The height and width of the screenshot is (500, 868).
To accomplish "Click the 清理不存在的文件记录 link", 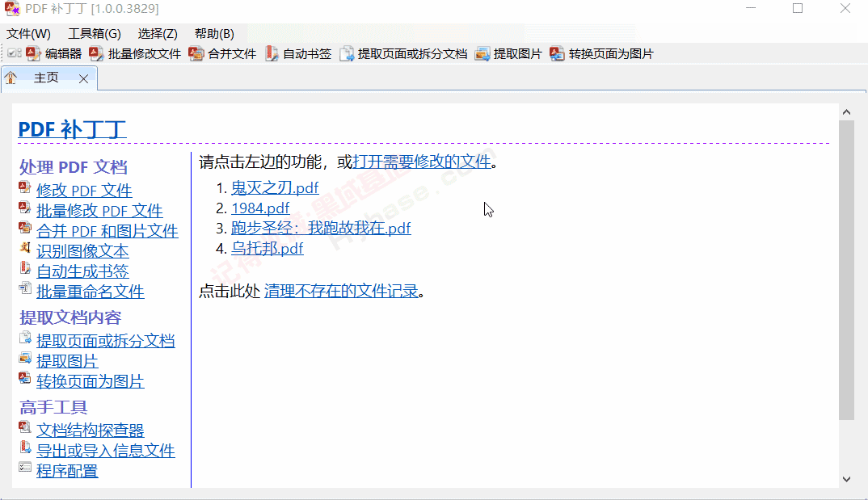I will coord(341,291).
